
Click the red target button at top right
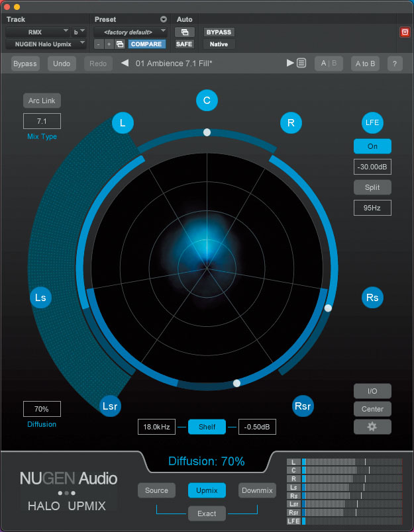tap(405, 32)
